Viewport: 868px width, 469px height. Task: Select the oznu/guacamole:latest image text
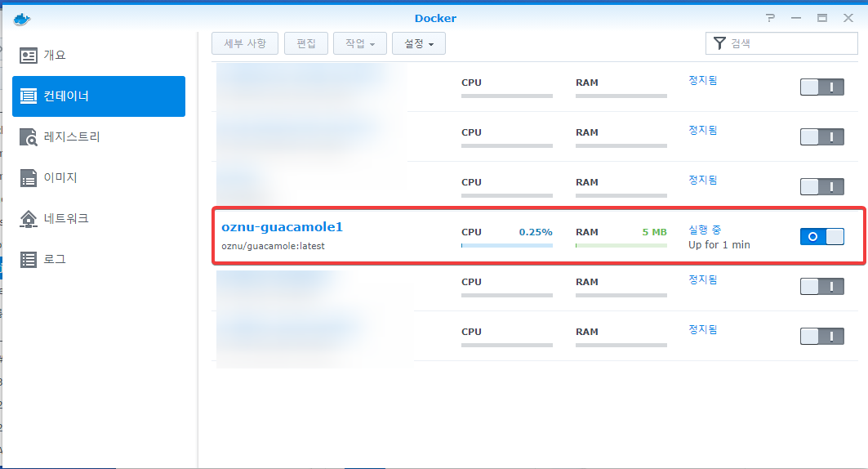[273, 246]
